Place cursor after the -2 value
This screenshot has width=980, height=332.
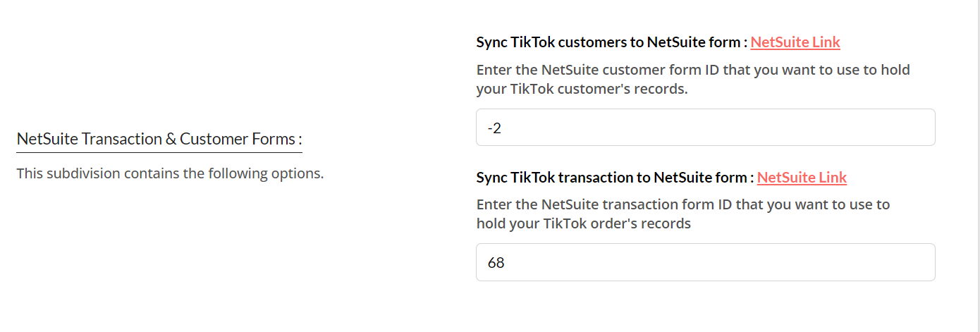pos(503,128)
